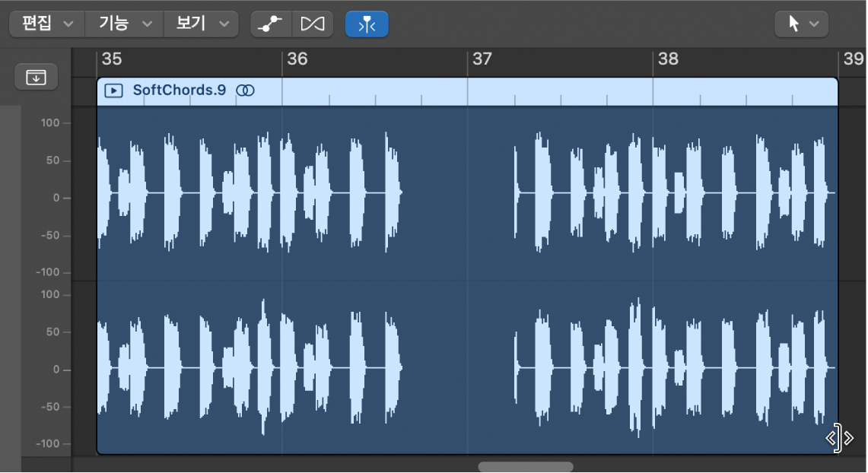Image resolution: width=868 pixels, height=473 pixels.
Task: Click the region's lower-right resize handle
Action: 839,438
